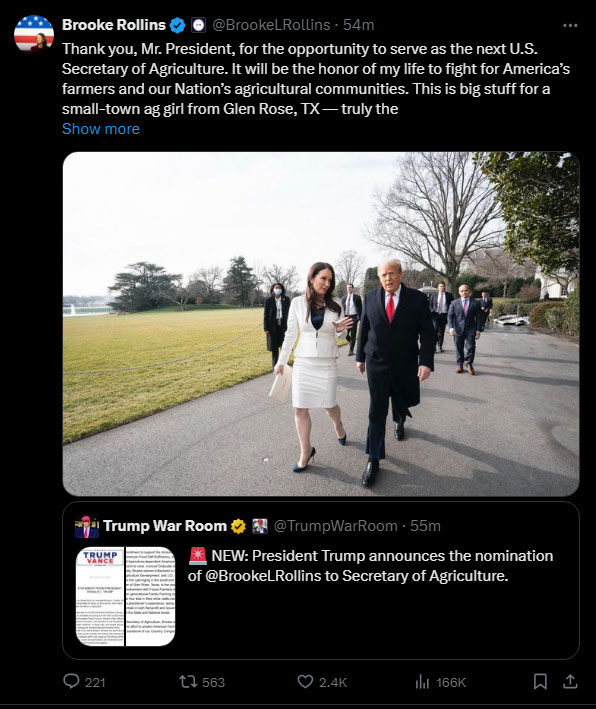
Task: Click the Trump War Room avatar
Action: coord(87,526)
